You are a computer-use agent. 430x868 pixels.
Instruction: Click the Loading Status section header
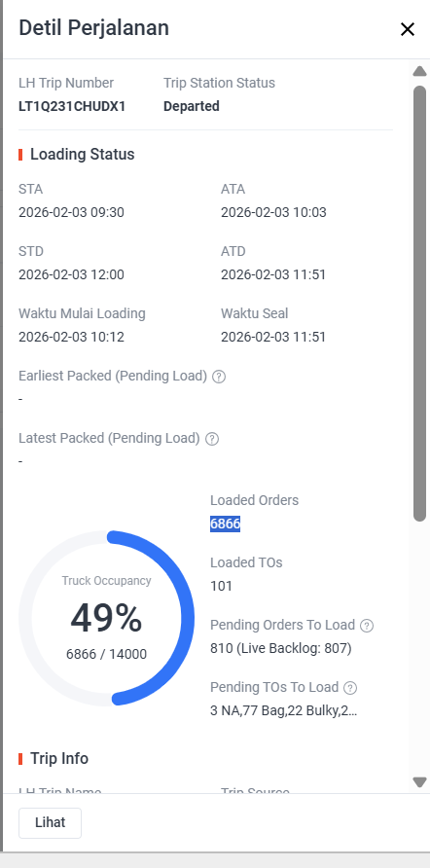(83, 155)
